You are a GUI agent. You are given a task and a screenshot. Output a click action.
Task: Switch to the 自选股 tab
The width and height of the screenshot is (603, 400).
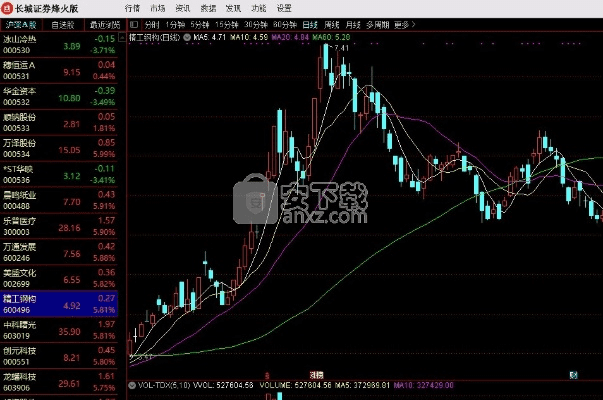[62, 23]
